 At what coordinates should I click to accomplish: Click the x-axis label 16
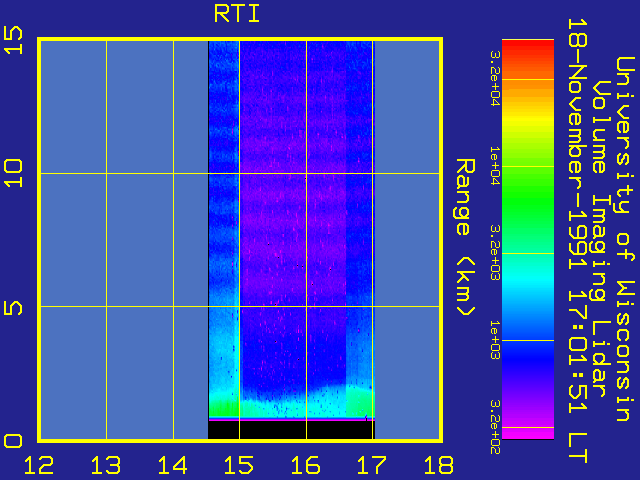point(306,465)
